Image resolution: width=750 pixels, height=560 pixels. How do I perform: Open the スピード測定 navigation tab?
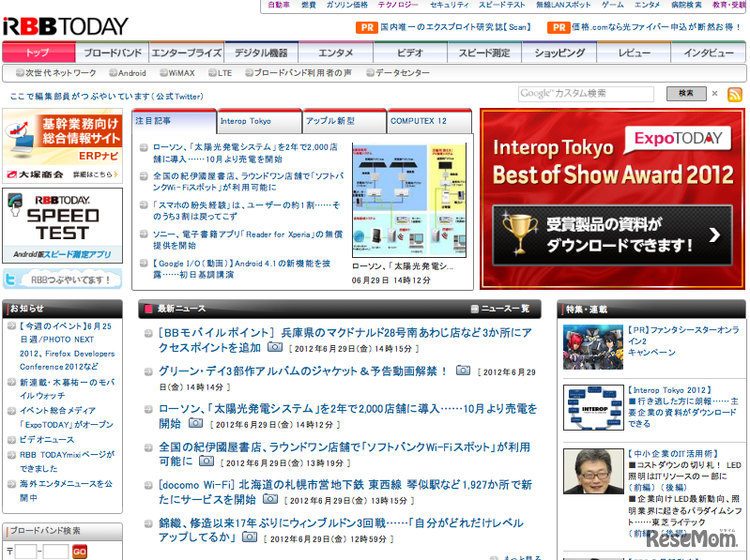coord(484,53)
